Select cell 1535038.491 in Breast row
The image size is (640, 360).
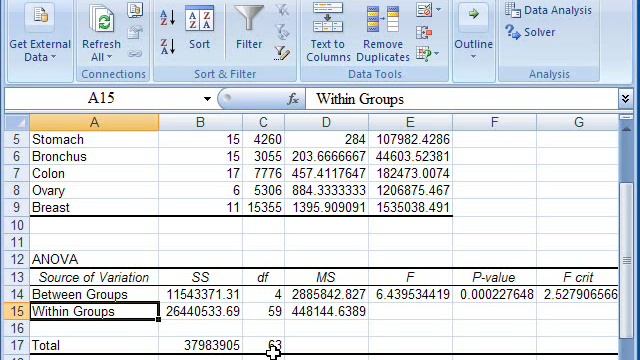411,207
